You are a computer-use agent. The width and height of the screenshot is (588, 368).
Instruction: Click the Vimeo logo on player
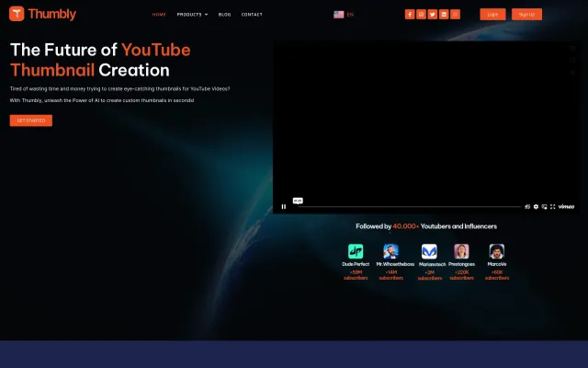(x=567, y=207)
